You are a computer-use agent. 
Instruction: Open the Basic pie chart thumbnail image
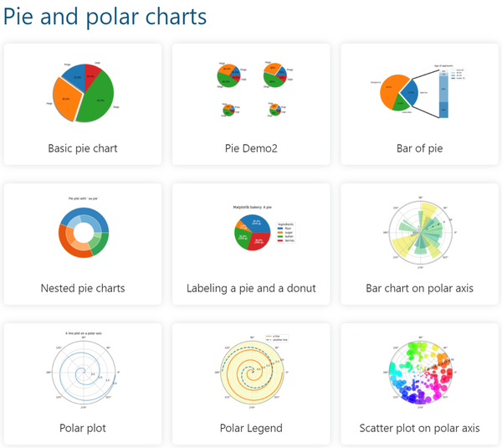(x=82, y=91)
